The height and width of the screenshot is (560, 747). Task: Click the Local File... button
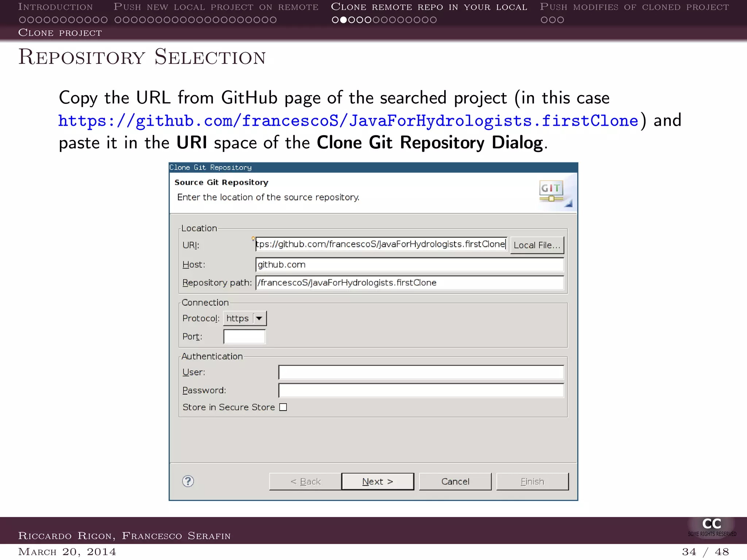tap(537, 245)
